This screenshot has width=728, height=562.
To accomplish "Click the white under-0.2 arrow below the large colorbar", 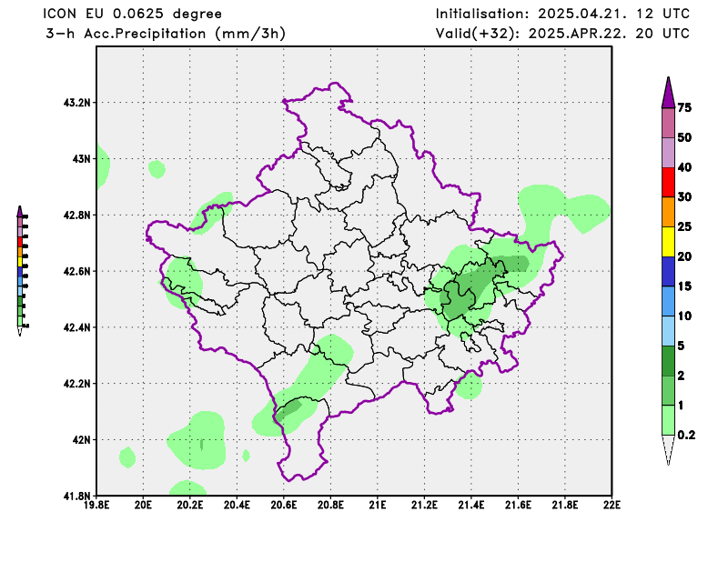I will click(x=668, y=450).
